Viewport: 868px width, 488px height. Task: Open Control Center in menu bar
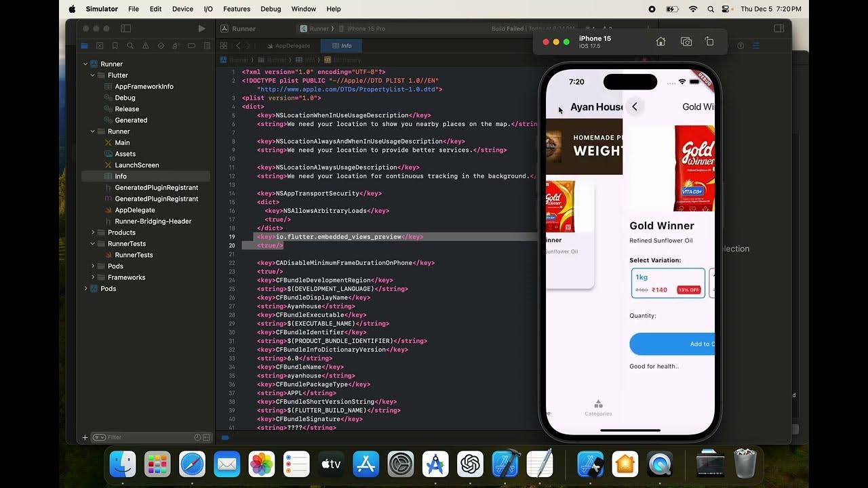coord(726,9)
